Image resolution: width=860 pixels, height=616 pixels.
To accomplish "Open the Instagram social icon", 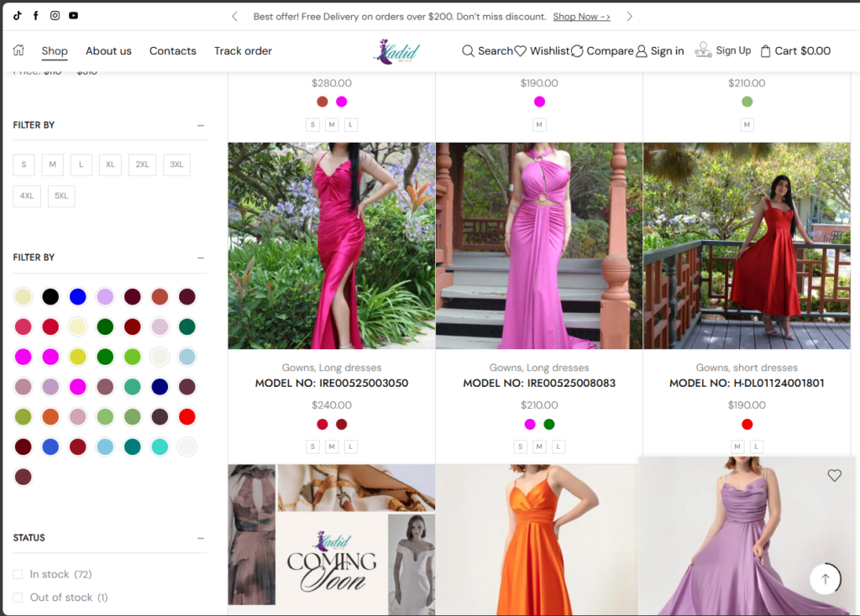I will (x=55, y=16).
